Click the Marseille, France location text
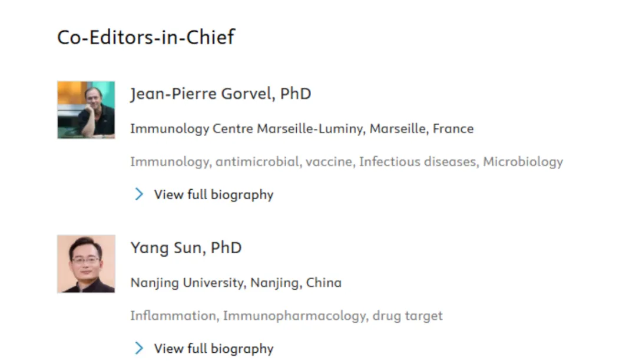This screenshot has height=364, width=636. 422,128
